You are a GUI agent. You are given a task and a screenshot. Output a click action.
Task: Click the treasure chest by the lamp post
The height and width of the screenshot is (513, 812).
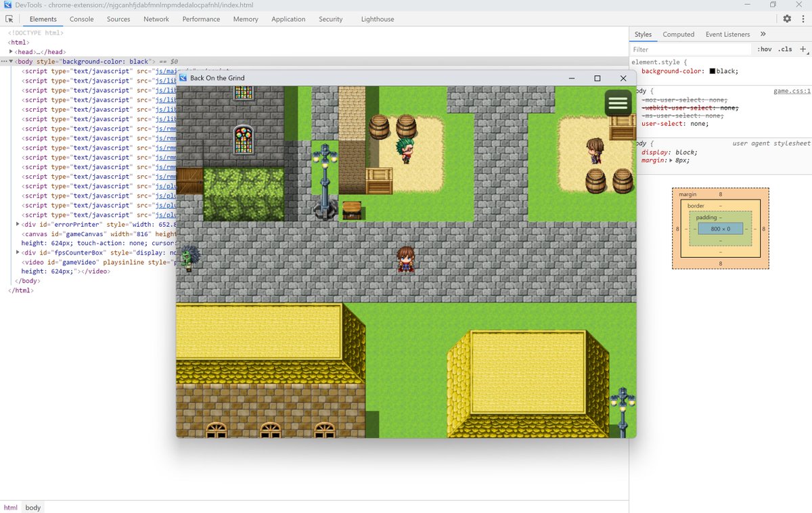pos(351,210)
